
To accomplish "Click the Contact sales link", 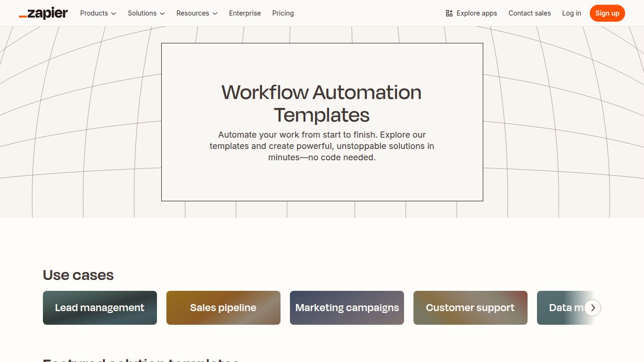I will click(x=529, y=13).
